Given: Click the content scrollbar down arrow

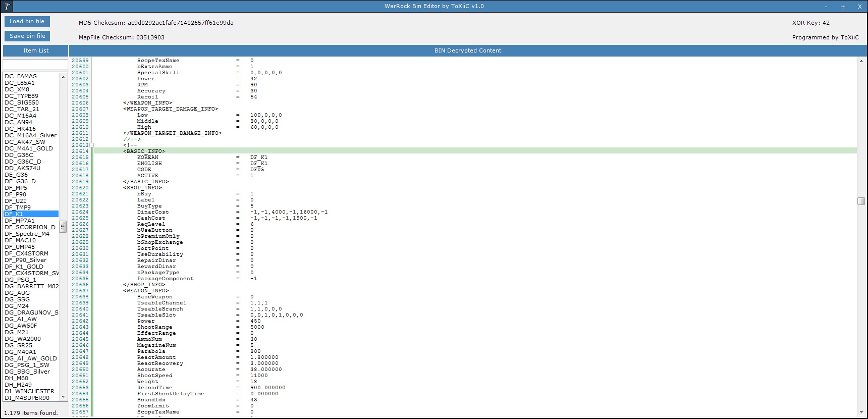Looking at the screenshot, I should click(861, 412).
